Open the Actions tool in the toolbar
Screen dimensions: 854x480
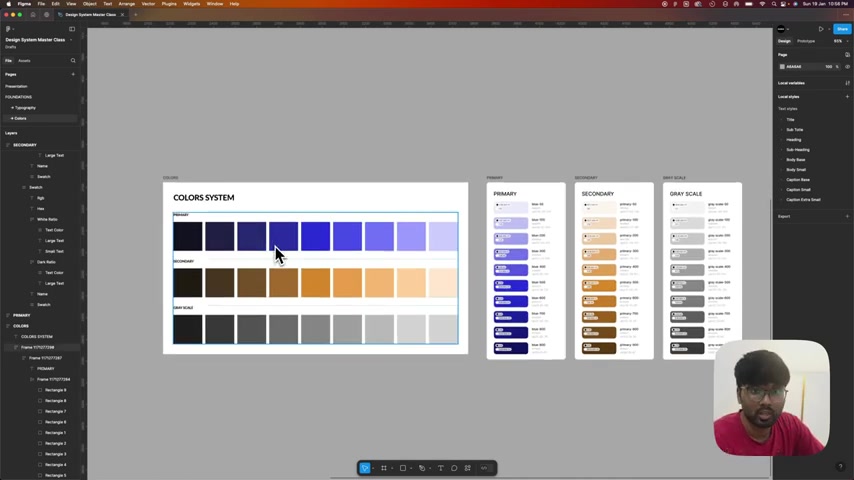468,468
